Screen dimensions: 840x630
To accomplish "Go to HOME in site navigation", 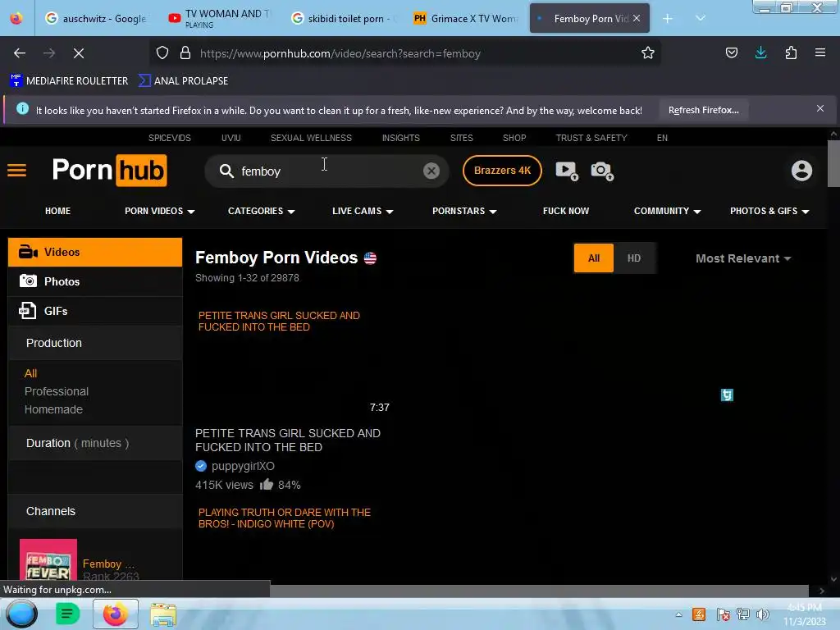I will [58, 211].
